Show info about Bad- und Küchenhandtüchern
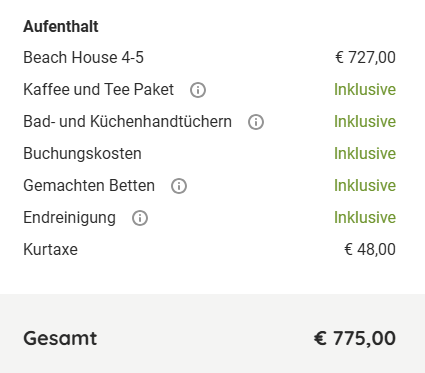The width and height of the screenshot is (425, 373). 256,122
